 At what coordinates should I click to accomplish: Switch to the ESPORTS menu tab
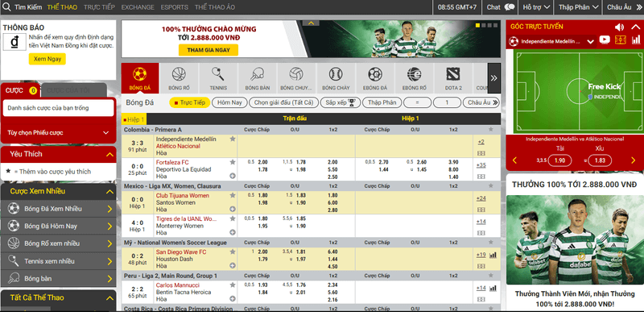click(174, 7)
